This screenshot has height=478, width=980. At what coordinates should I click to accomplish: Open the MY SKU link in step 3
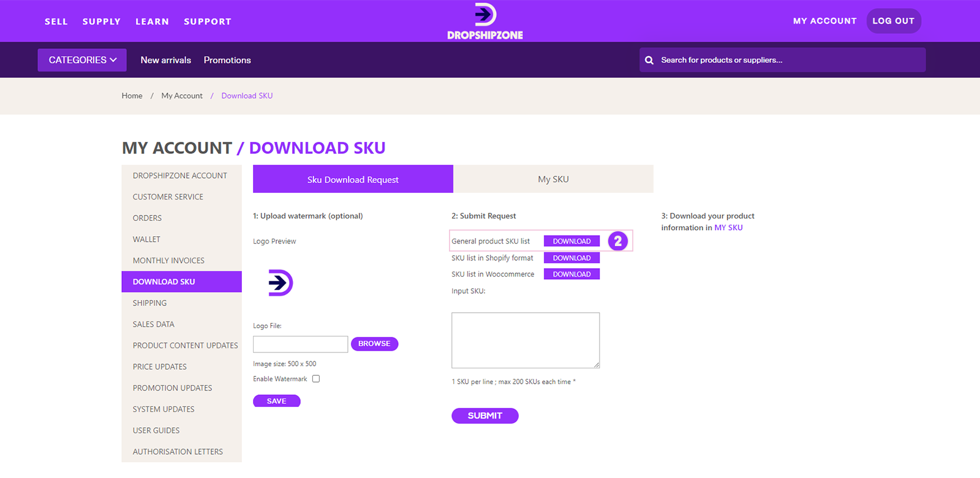[728, 228]
